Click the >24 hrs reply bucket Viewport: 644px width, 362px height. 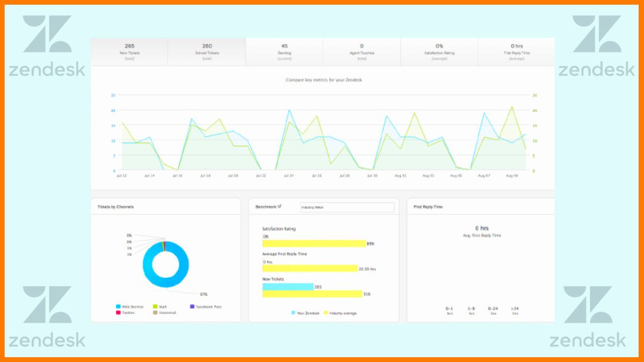click(x=515, y=311)
